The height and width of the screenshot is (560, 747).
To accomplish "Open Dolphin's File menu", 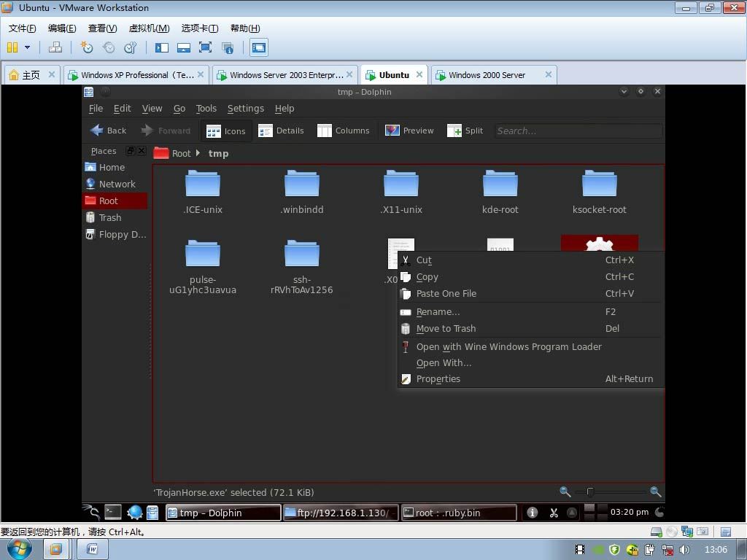I will 96,109.
